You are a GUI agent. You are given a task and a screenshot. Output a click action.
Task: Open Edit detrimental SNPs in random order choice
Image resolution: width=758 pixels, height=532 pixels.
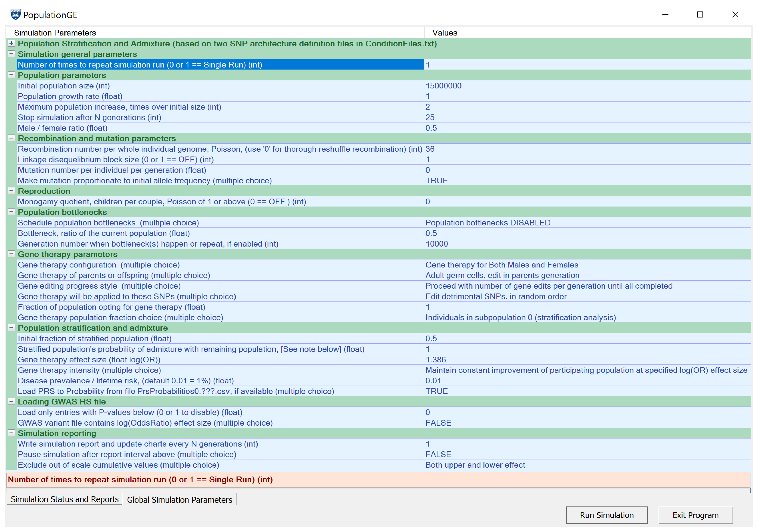(587, 296)
